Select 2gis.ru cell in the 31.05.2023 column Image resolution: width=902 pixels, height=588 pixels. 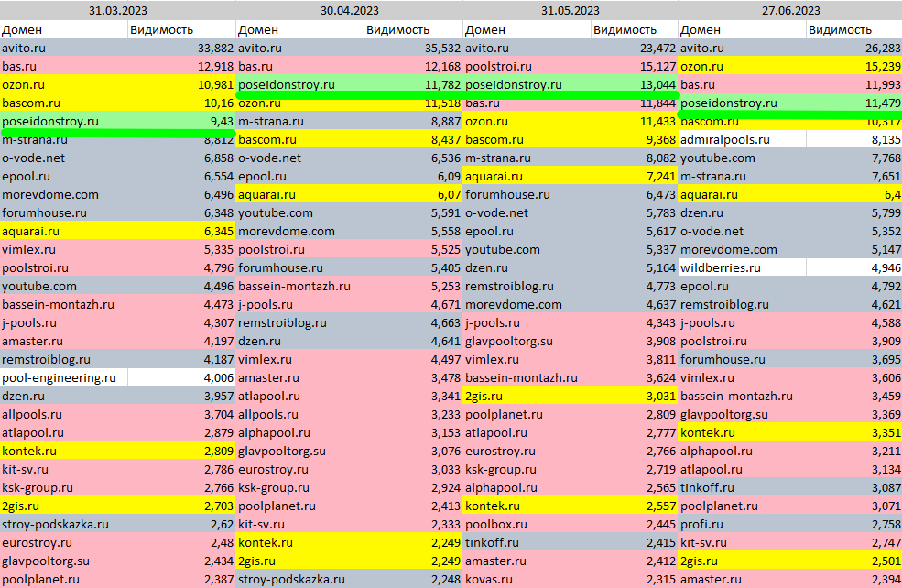527,396
